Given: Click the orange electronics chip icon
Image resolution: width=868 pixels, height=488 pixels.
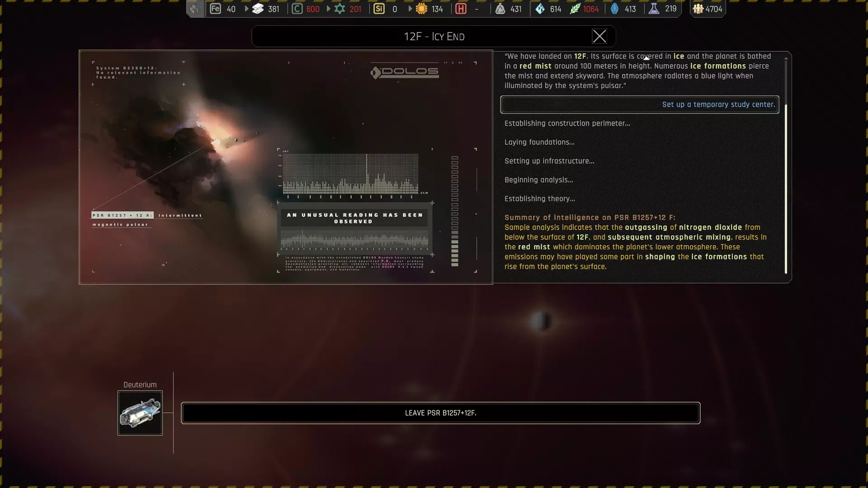Looking at the screenshot, I should point(421,9).
